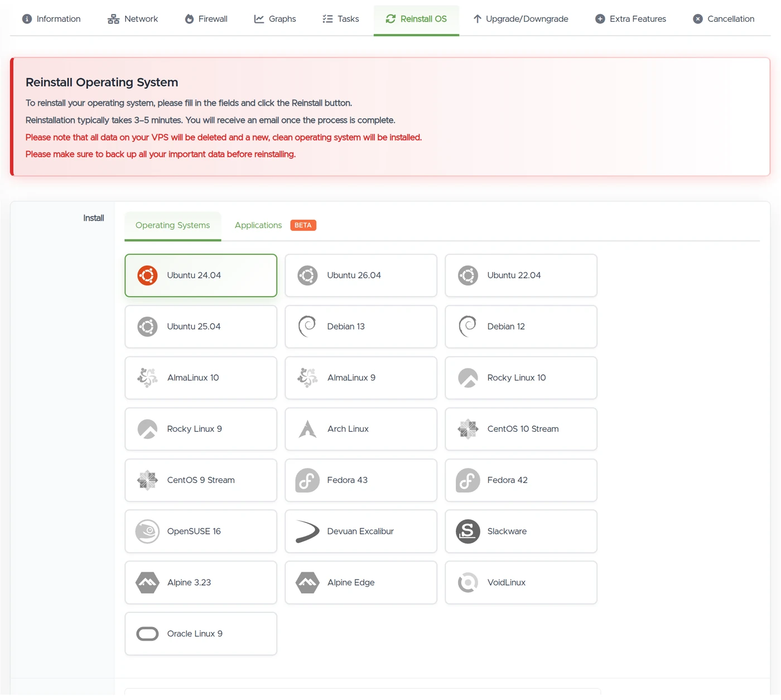Click the Ubuntu 22.04 logo icon
Viewport: 781px width, 700px height.
467,276
